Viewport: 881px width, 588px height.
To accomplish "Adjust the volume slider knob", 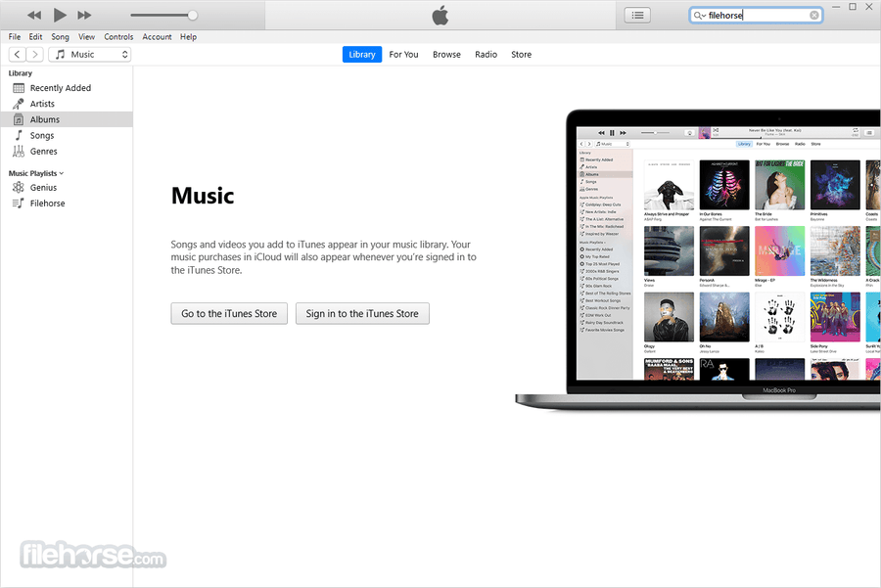I will 193,15.
